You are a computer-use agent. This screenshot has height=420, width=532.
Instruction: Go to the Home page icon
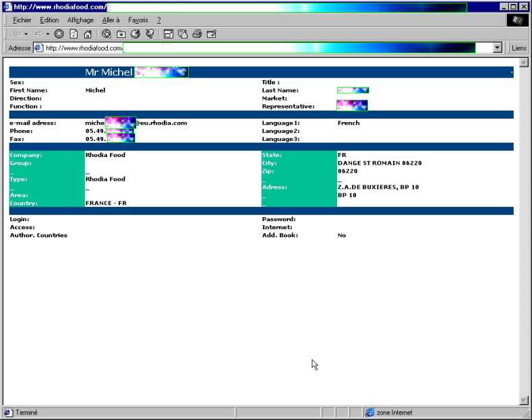pos(87,34)
